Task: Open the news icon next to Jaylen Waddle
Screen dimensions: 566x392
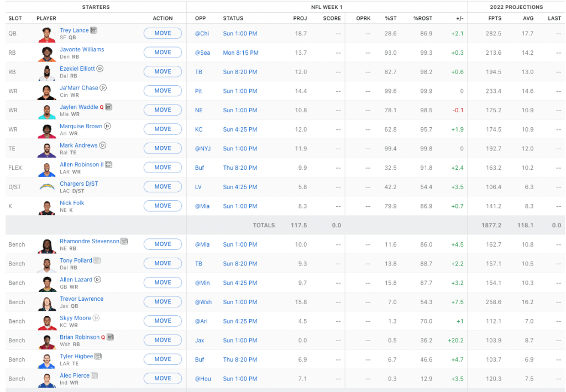Action: [x=109, y=107]
